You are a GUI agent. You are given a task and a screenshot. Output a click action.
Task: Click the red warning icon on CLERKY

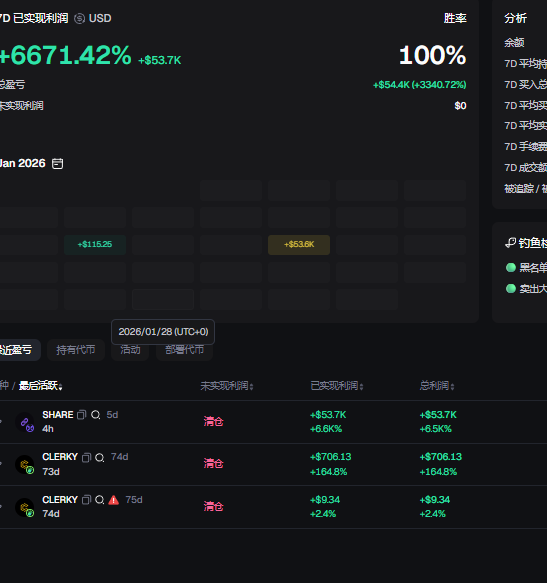coord(113,500)
